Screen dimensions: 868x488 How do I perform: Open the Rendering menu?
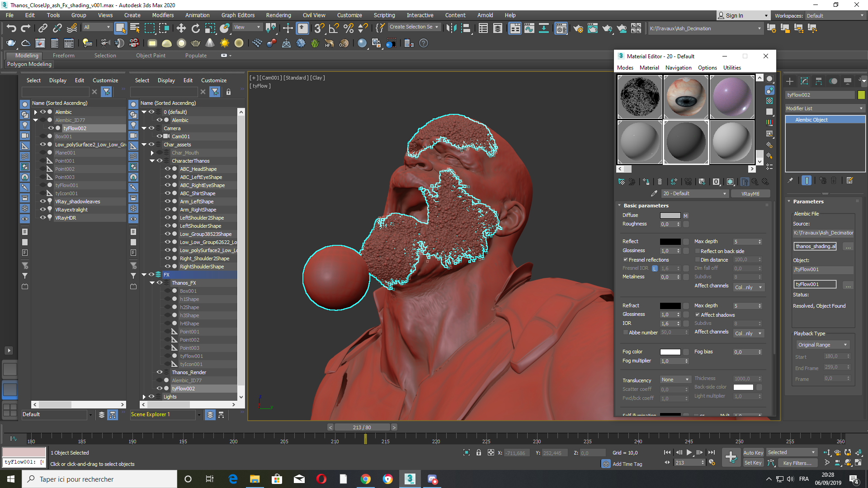point(278,15)
